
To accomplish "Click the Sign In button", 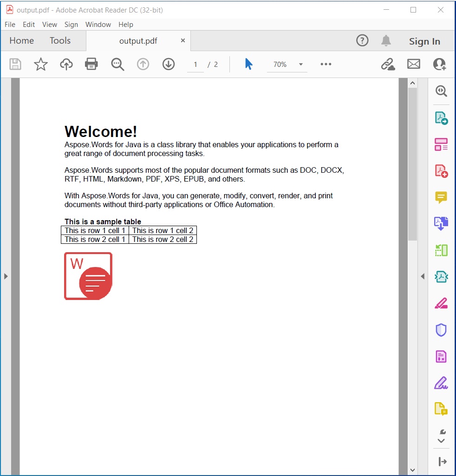I will [x=424, y=41].
